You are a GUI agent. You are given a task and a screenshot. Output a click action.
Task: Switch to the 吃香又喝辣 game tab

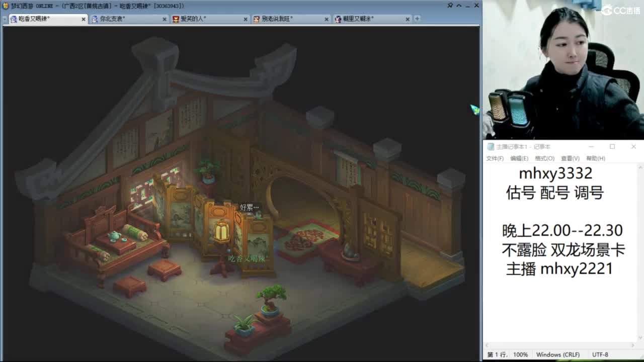pyautogui.click(x=48, y=19)
